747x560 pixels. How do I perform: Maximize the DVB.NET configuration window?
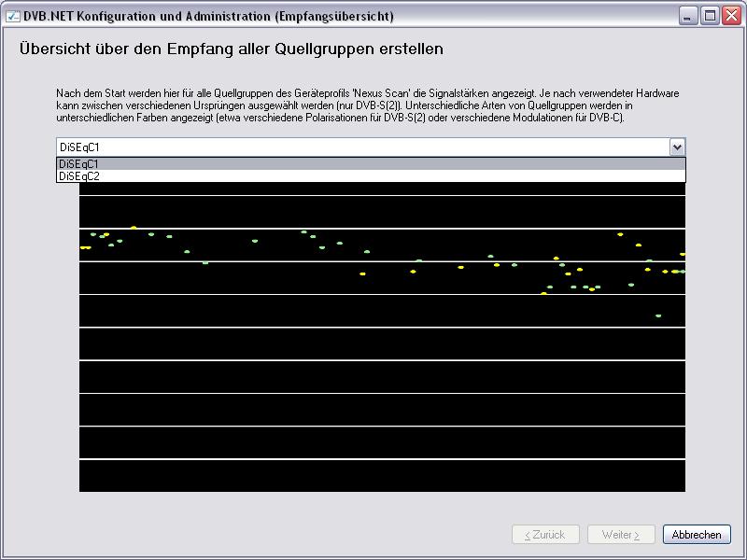click(x=710, y=16)
